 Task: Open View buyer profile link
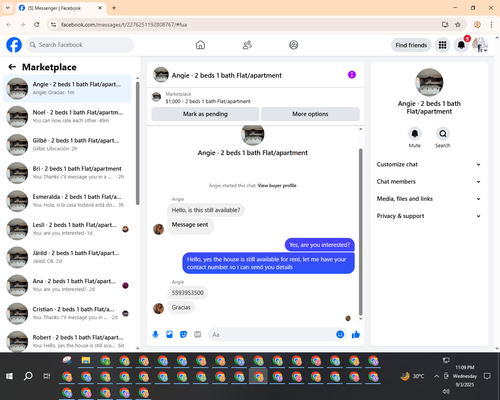click(277, 185)
